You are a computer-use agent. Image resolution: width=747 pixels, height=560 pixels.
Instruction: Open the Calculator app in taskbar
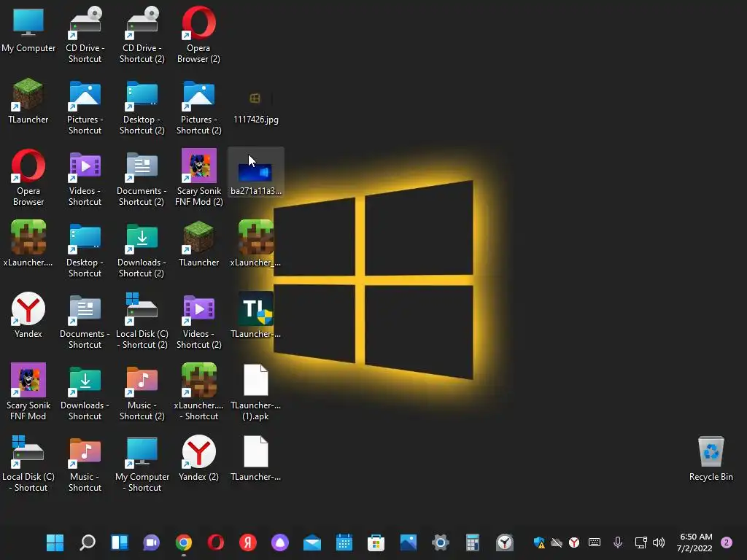tap(473, 542)
